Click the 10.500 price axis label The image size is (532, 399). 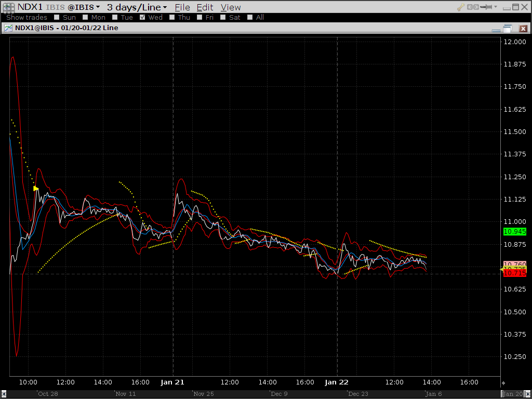515,312
